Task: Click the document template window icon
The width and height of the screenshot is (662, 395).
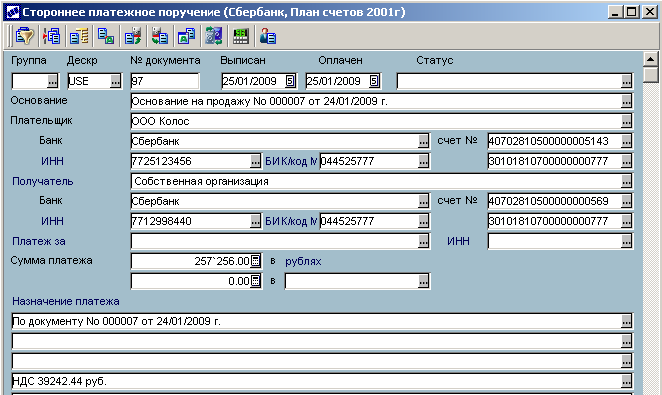Action: click(x=187, y=36)
